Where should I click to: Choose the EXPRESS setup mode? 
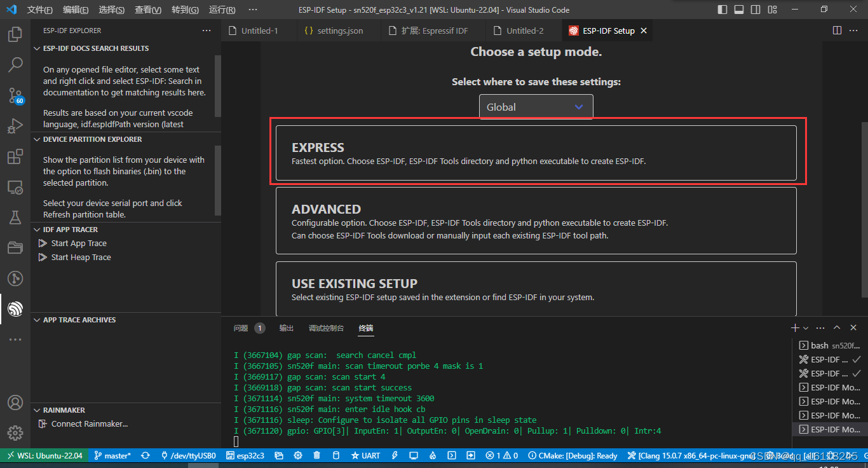(x=536, y=153)
